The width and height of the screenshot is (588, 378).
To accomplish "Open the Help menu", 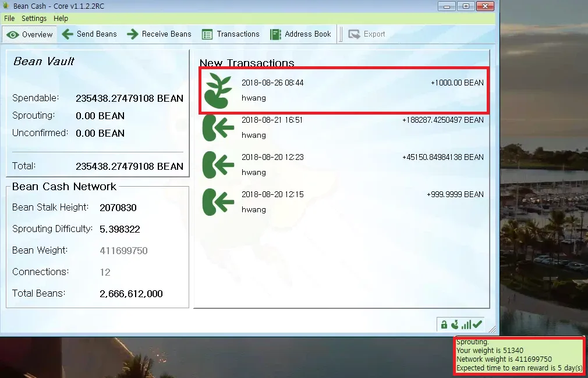I will tap(61, 19).
